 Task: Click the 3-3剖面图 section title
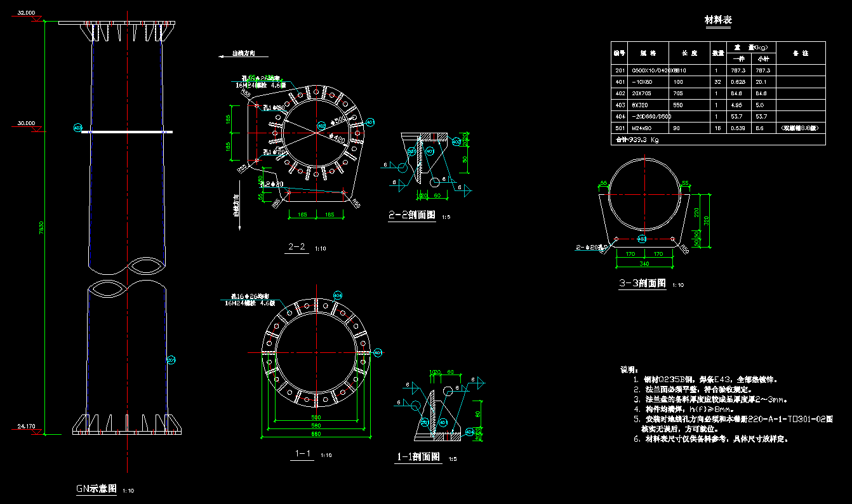tap(642, 283)
